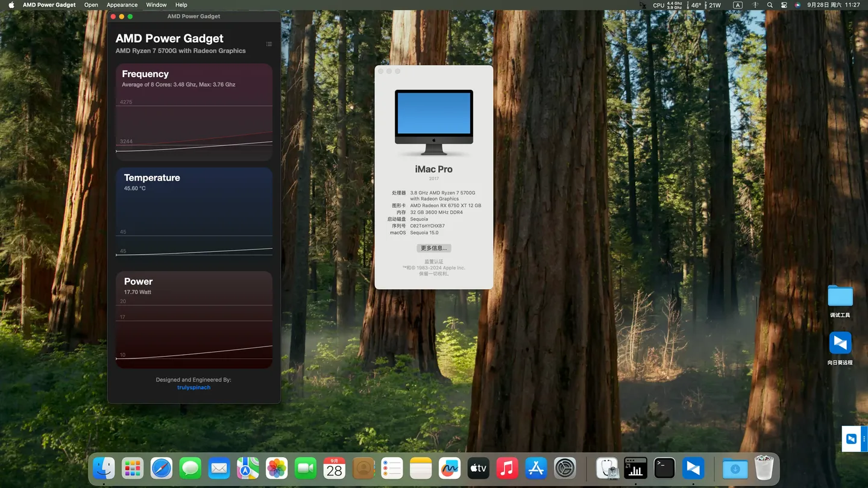Open the Window menu
Screen dimensions: 868x488
click(x=156, y=5)
